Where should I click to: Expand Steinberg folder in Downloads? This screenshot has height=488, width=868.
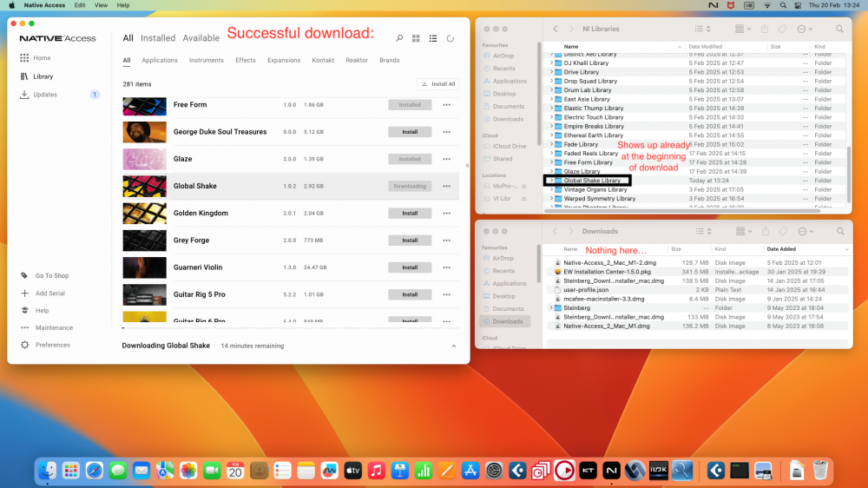click(x=551, y=308)
